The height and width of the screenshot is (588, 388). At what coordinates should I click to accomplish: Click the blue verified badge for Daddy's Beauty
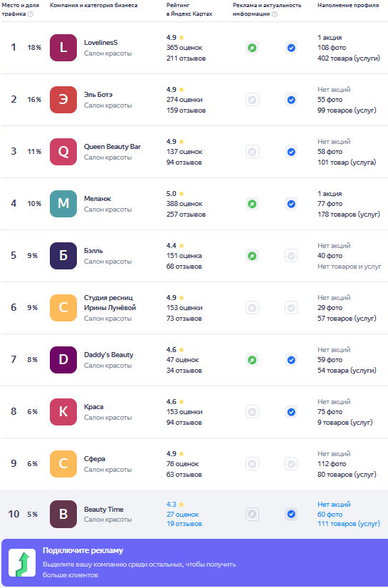click(291, 360)
